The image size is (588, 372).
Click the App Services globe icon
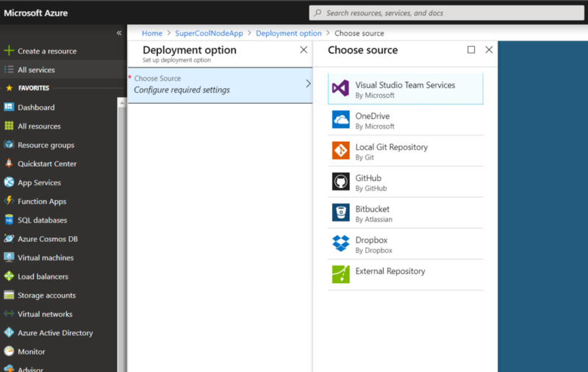(x=9, y=182)
